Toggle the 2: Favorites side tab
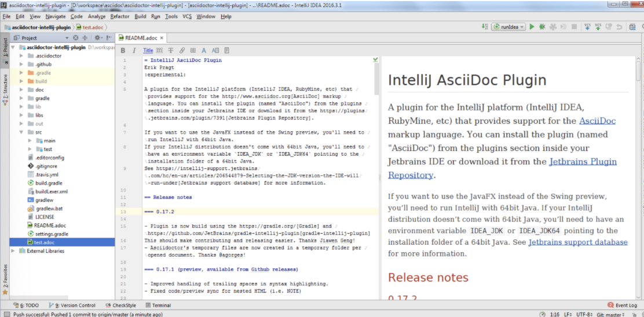 coord(5,279)
